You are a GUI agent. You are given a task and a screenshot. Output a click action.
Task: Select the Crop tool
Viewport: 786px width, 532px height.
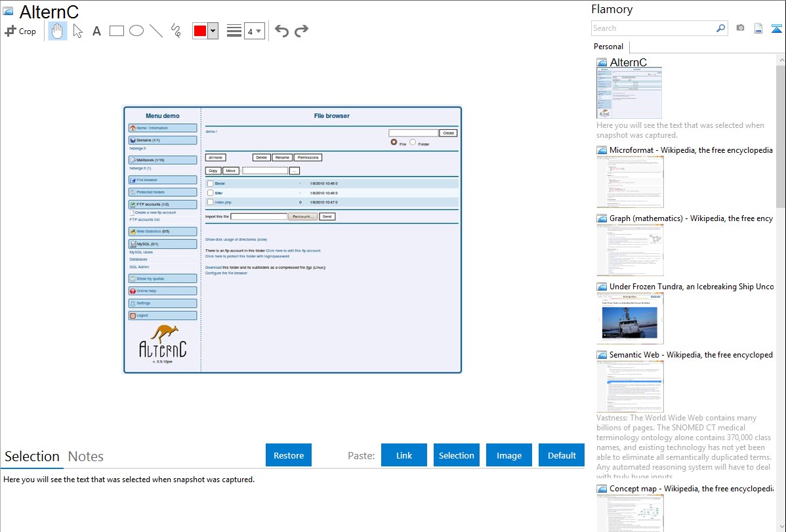(x=20, y=31)
